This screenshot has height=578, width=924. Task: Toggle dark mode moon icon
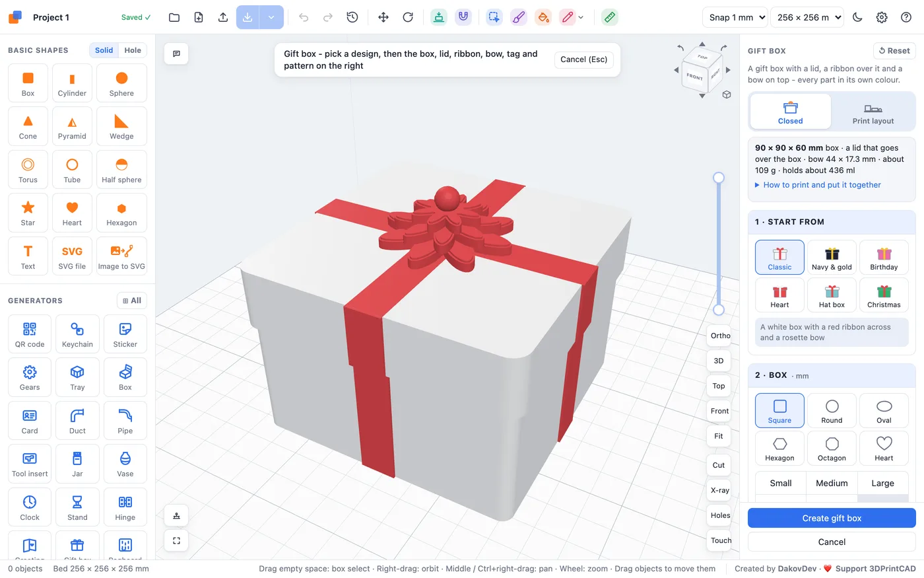(857, 17)
